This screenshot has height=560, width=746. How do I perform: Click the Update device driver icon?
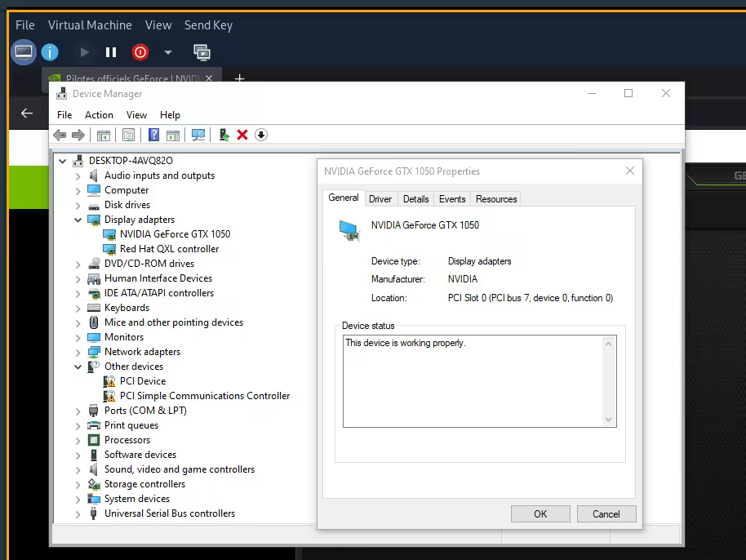224,136
